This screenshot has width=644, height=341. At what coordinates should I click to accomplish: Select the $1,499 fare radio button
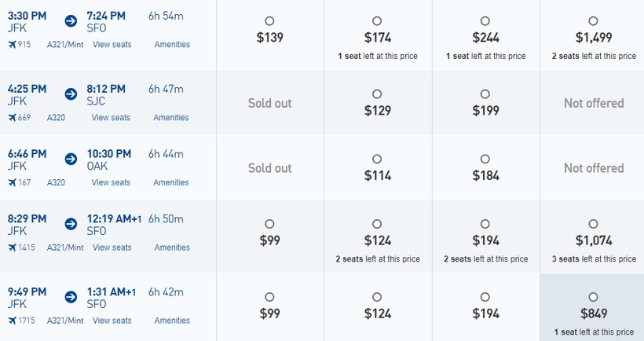point(593,21)
